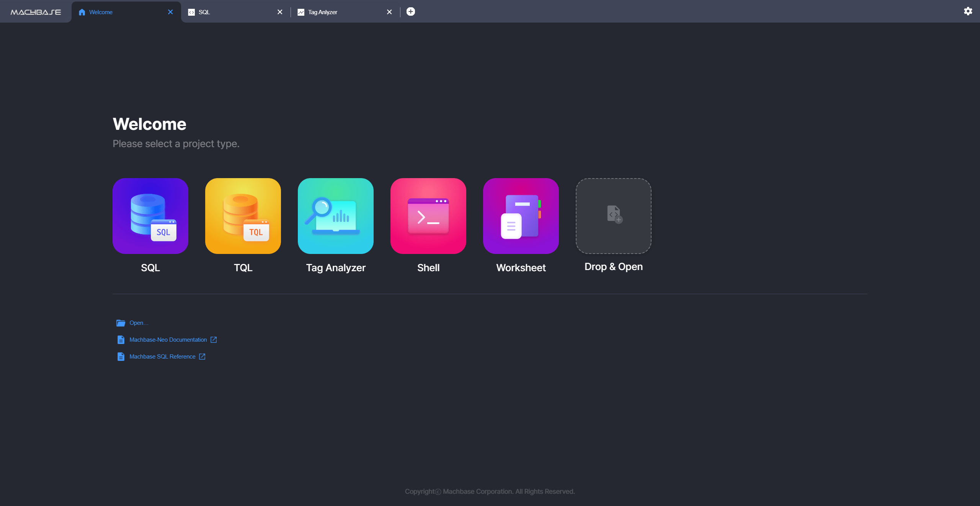Click the Drop & Open file area
Viewport: 980px width, 506px height.
[x=614, y=216]
